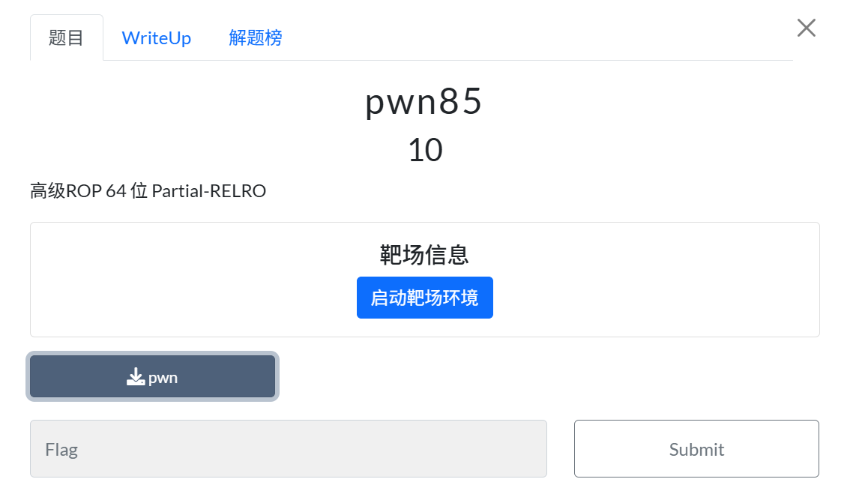This screenshot has height=491, width=868.
Task: Download the pwn attachment file
Action: pyautogui.click(x=153, y=376)
